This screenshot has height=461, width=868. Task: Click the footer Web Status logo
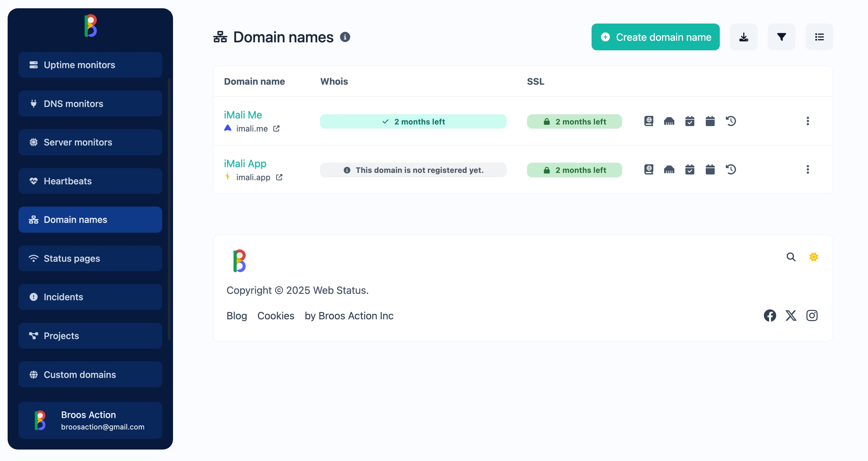[x=240, y=261]
